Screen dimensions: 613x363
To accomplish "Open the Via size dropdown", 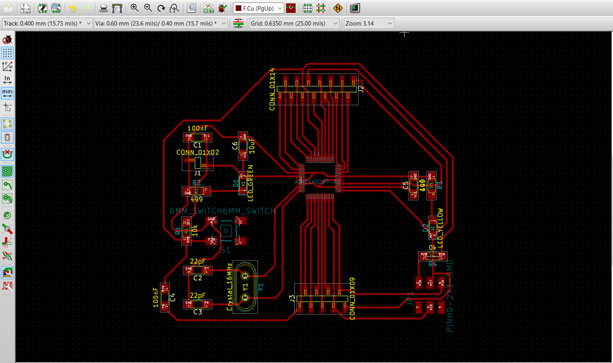I will point(160,23).
